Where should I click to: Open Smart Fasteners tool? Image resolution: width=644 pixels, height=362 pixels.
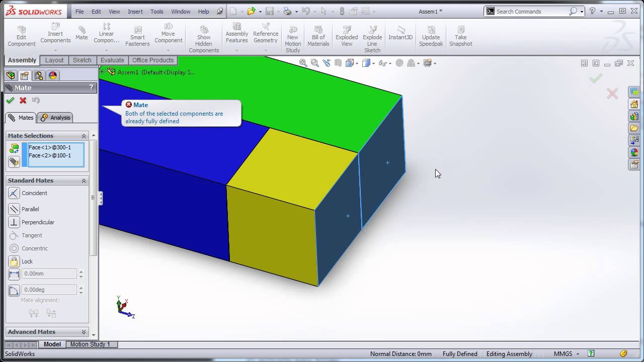(x=137, y=36)
